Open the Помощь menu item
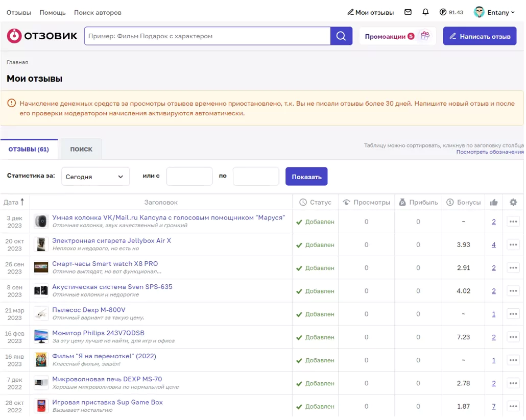This screenshot has height=420, width=526. click(53, 12)
